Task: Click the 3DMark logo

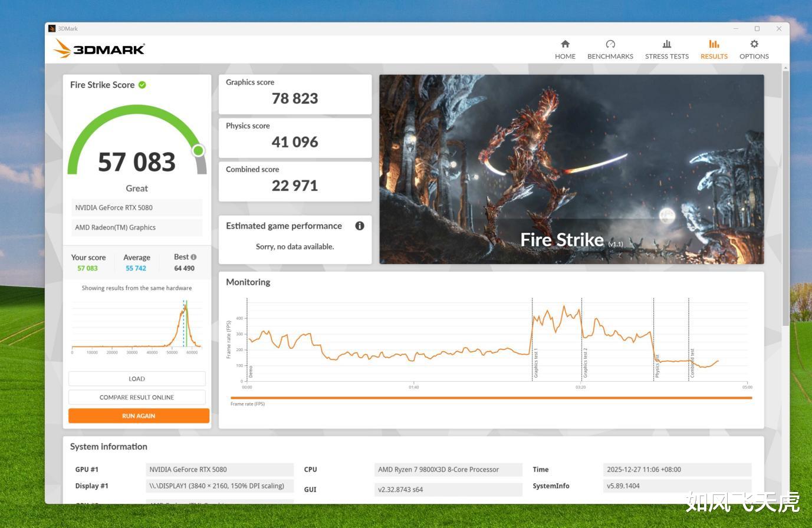Action: (99, 49)
